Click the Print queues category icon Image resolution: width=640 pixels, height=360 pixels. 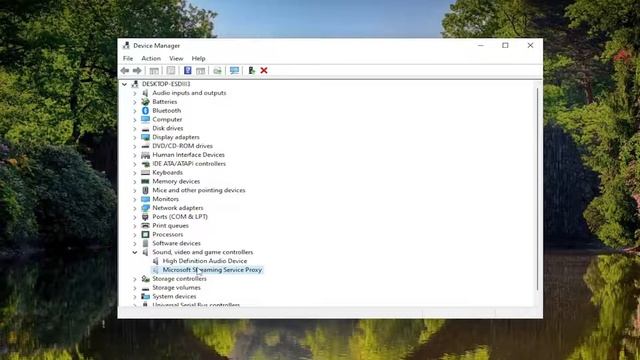(x=145, y=226)
